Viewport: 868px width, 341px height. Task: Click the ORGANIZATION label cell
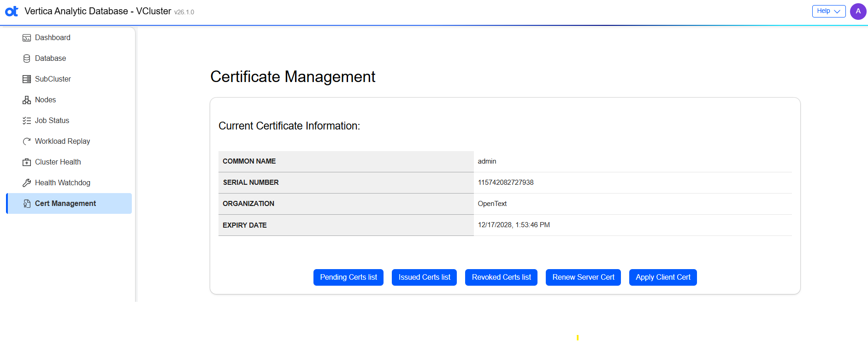point(346,204)
